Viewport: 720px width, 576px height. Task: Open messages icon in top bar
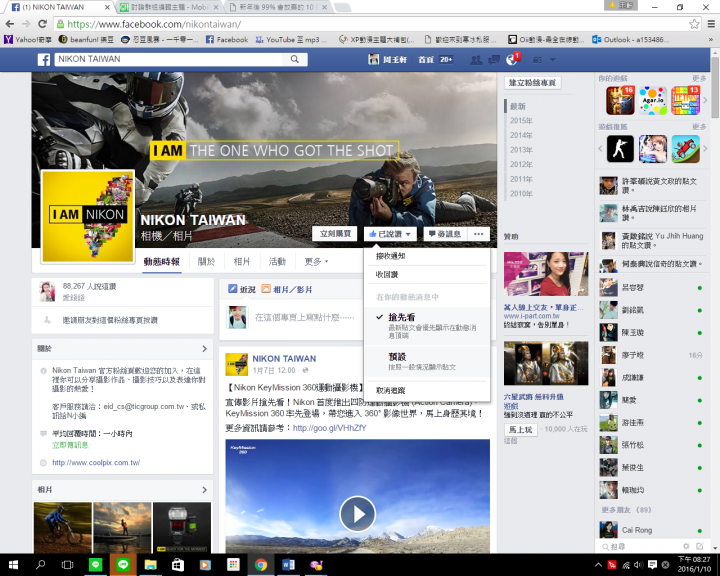[494, 60]
